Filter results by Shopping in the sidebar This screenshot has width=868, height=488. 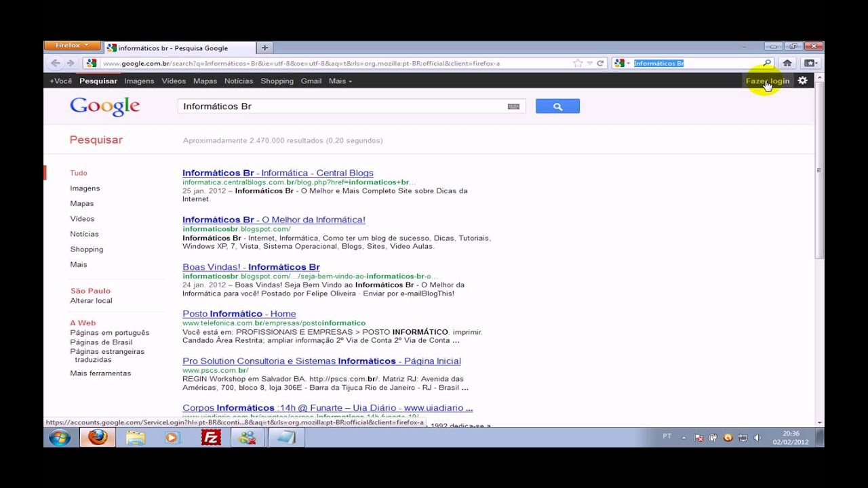(87, 249)
